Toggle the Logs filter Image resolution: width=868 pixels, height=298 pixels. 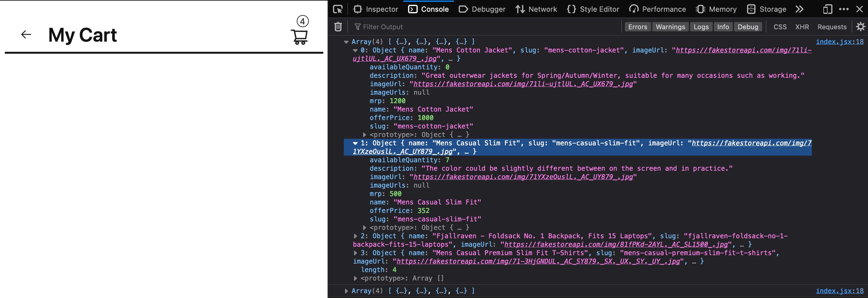(701, 27)
